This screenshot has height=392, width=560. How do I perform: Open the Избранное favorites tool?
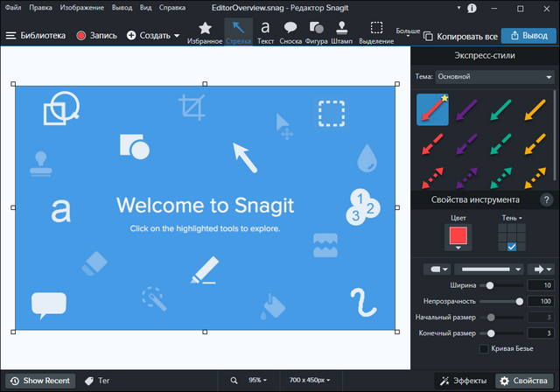pos(205,31)
